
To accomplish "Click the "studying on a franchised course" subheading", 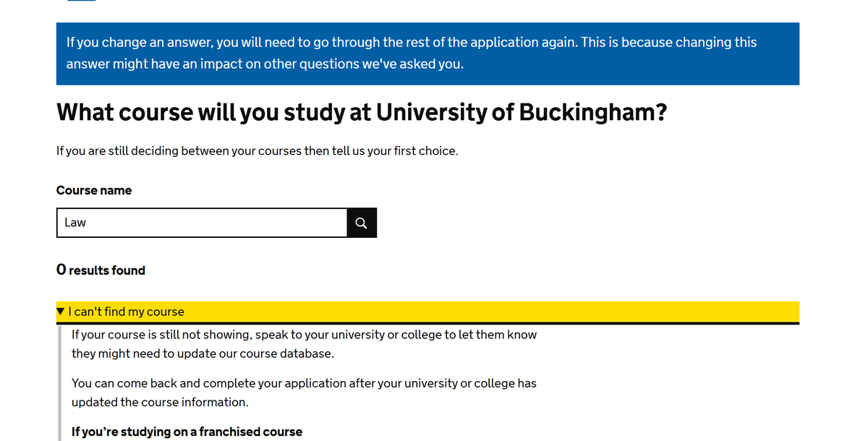I will tap(187, 432).
